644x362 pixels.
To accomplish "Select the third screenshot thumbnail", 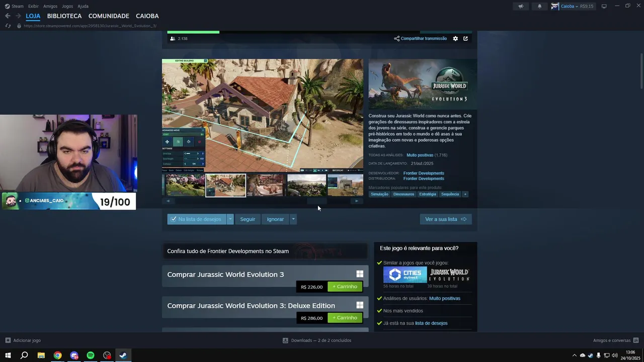I will coord(266,185).
